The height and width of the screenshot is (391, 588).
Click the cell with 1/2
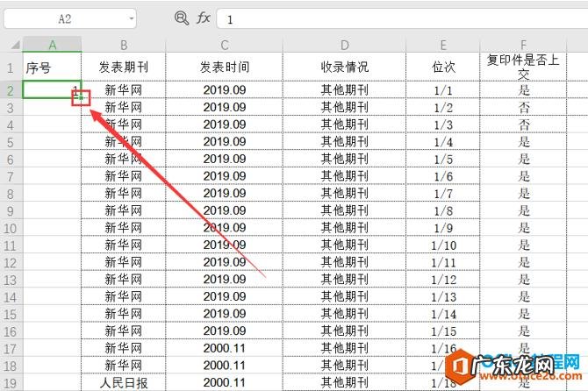pos(443,108)
